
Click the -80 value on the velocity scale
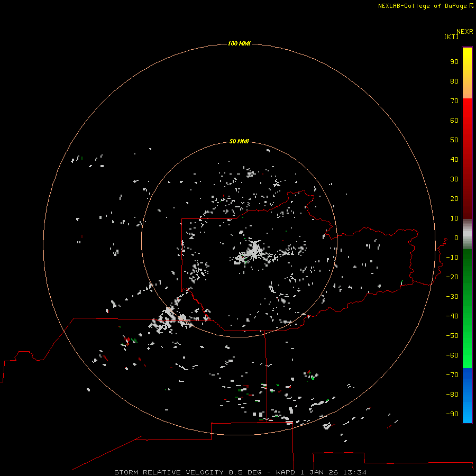click(452, 395)
